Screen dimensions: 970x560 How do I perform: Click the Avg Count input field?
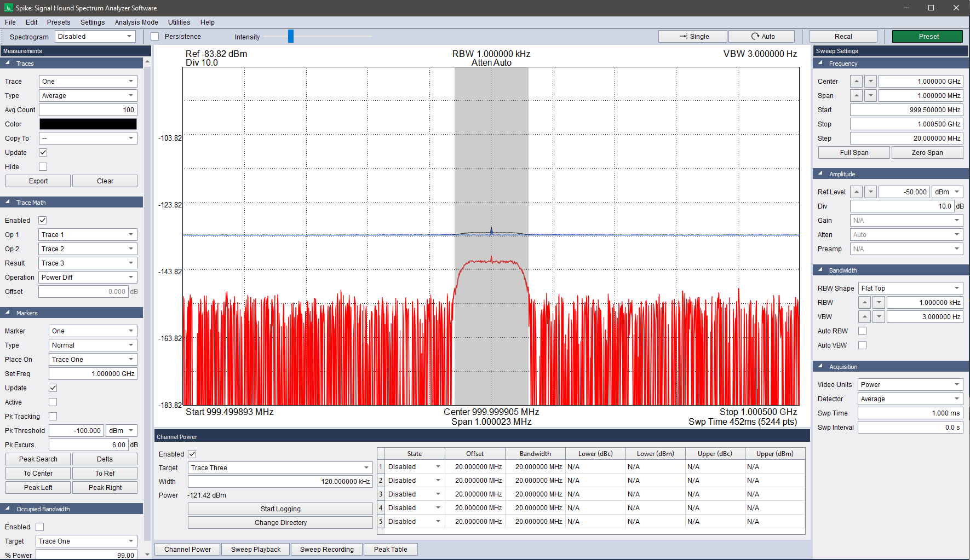point(88,110)
